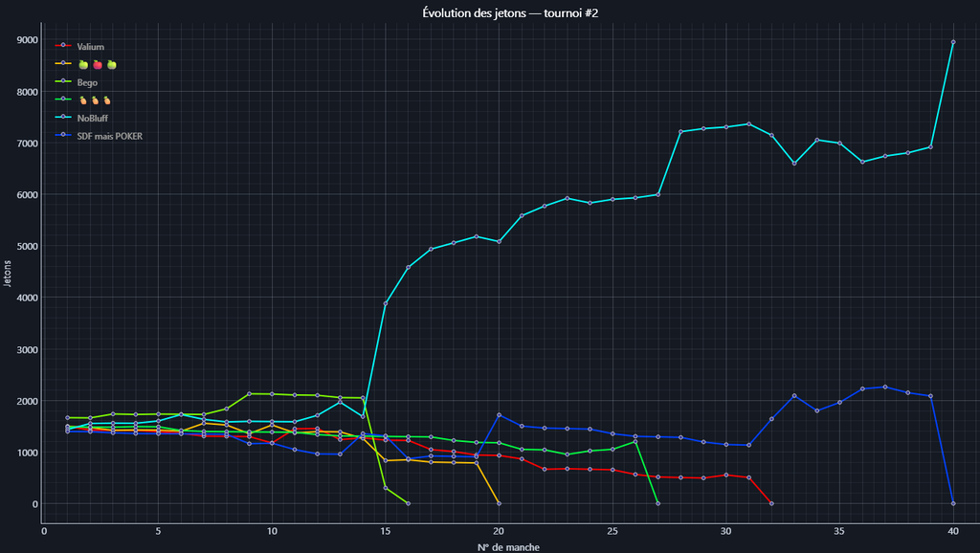Click Bego's zero point at round 16
This screenshot has height=553, width=980.
(408, 503)
